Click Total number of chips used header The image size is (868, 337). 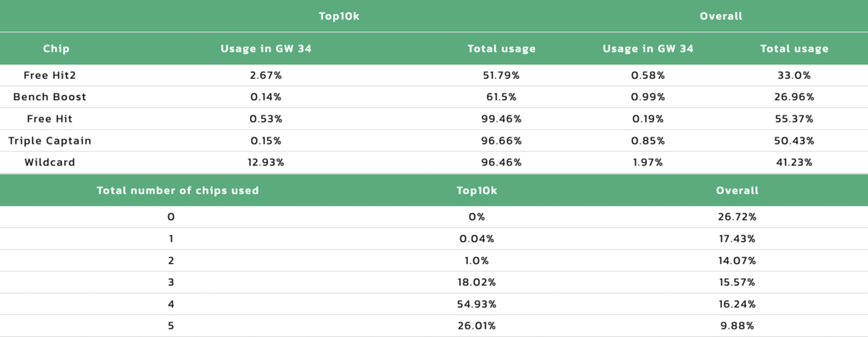click(178, 191)
